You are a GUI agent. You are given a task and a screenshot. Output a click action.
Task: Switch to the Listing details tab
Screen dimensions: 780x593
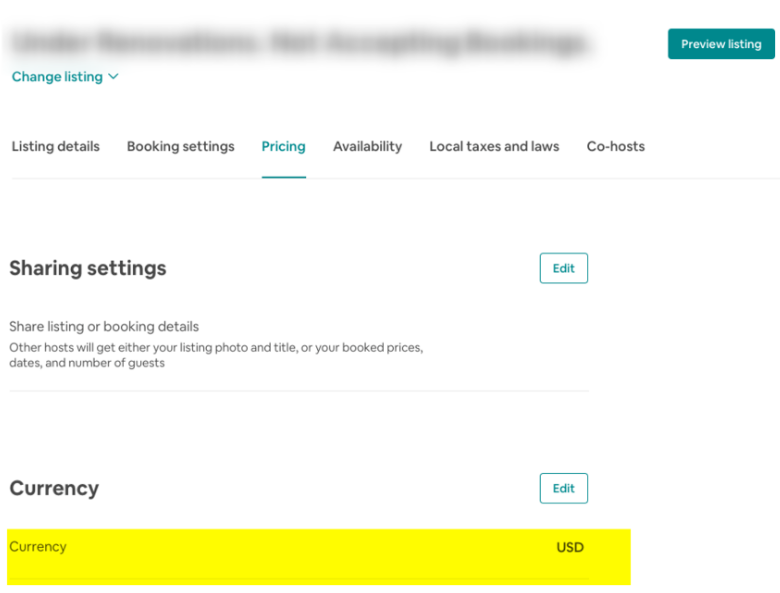click(x=56, y=146)
